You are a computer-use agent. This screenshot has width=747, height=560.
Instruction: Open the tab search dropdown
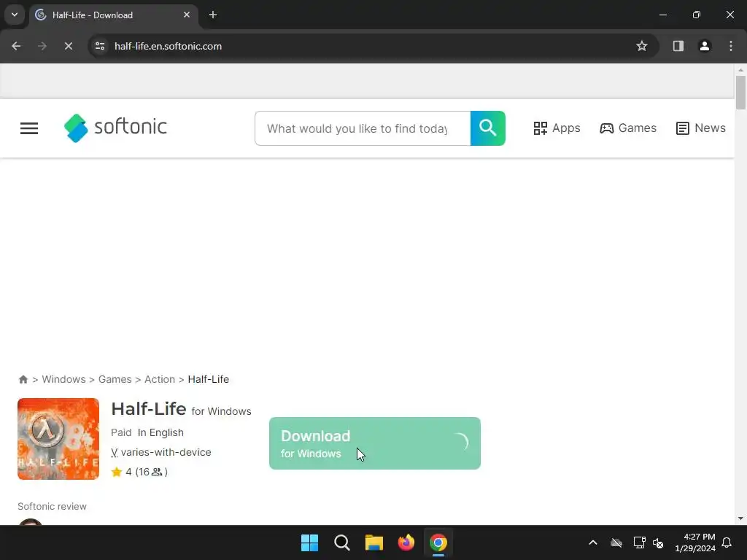[15, 15]
